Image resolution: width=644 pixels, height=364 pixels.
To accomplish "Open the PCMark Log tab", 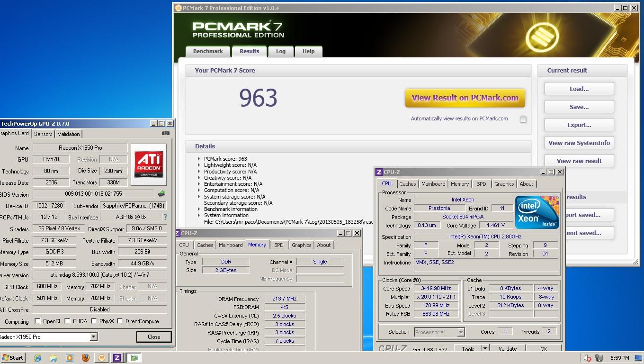I will pos(281,51).
